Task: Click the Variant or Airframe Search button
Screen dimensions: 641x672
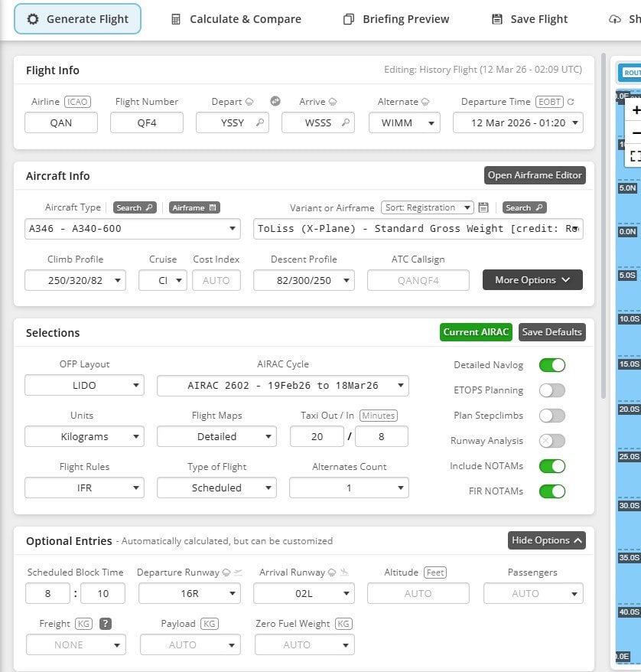Action: 524,207
